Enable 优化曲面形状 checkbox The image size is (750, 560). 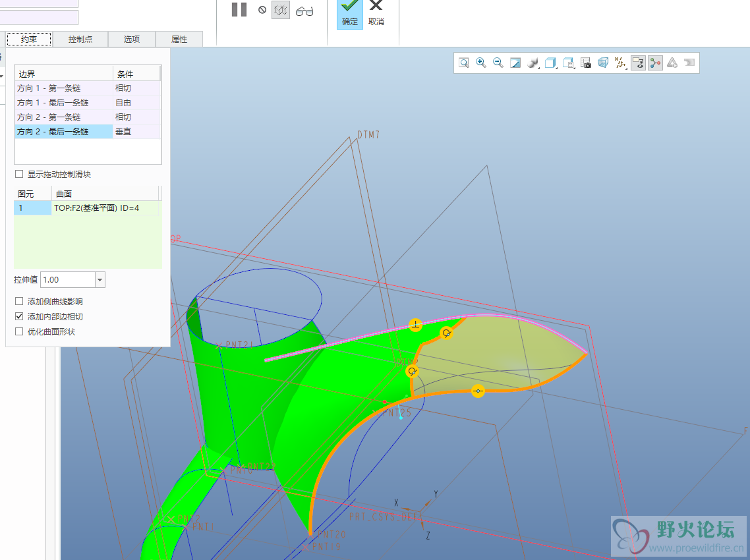coord(19,331)
